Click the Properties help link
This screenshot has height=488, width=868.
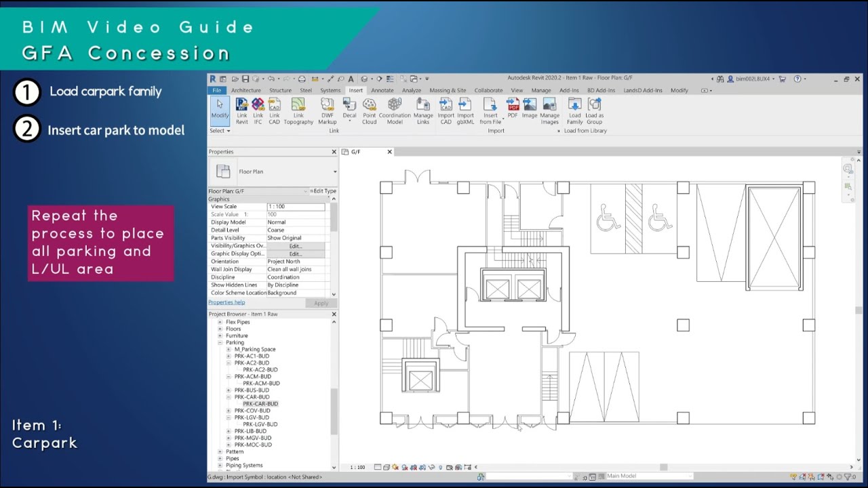(226, 302)
